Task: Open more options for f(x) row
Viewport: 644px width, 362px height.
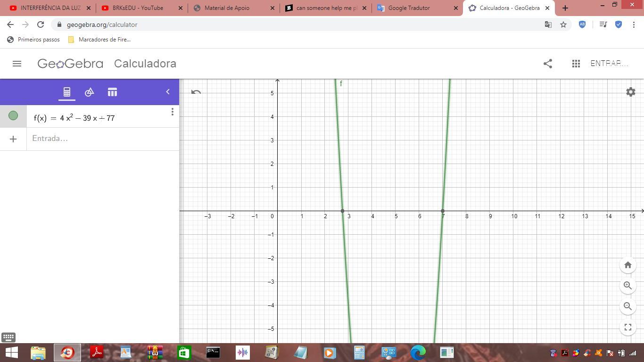Action: point(172,112)
